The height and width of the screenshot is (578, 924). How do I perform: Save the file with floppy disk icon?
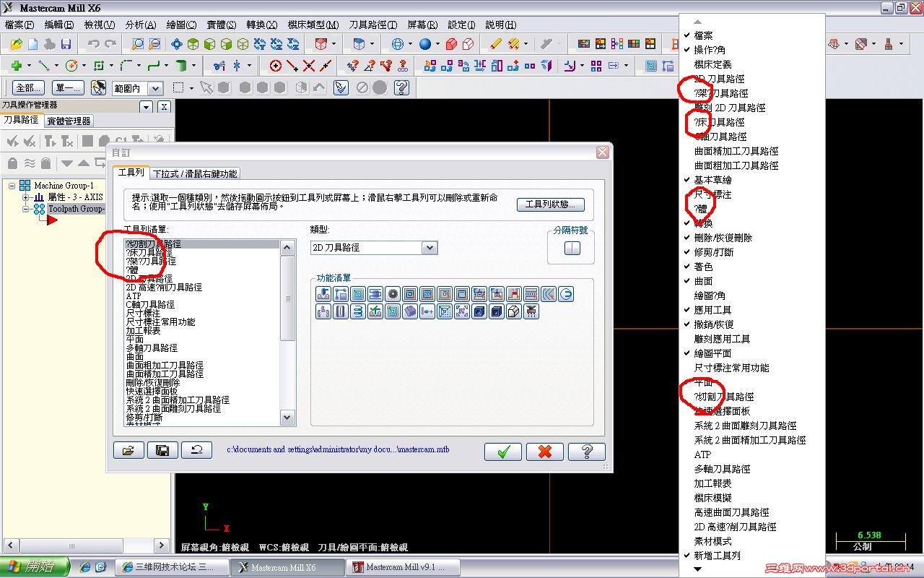click(x=66, y=44)
